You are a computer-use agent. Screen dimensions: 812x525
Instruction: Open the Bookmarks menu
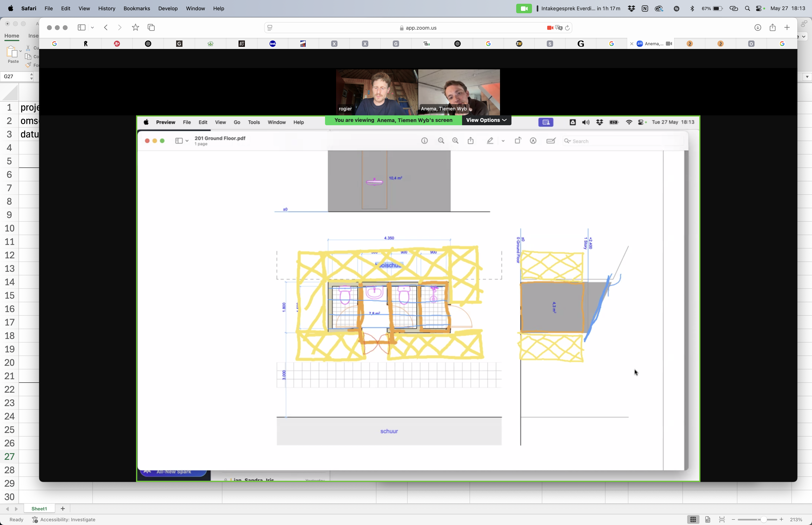(x=136, y=8)
